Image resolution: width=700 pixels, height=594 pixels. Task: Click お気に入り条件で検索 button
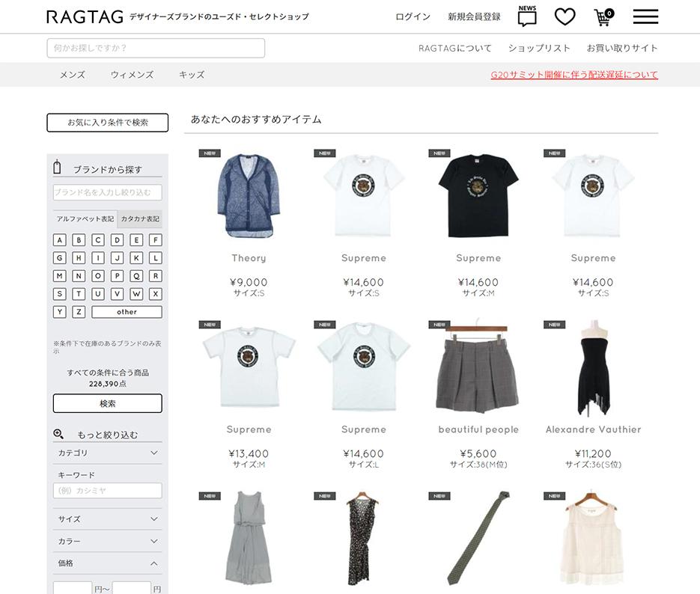pos(108,123)
